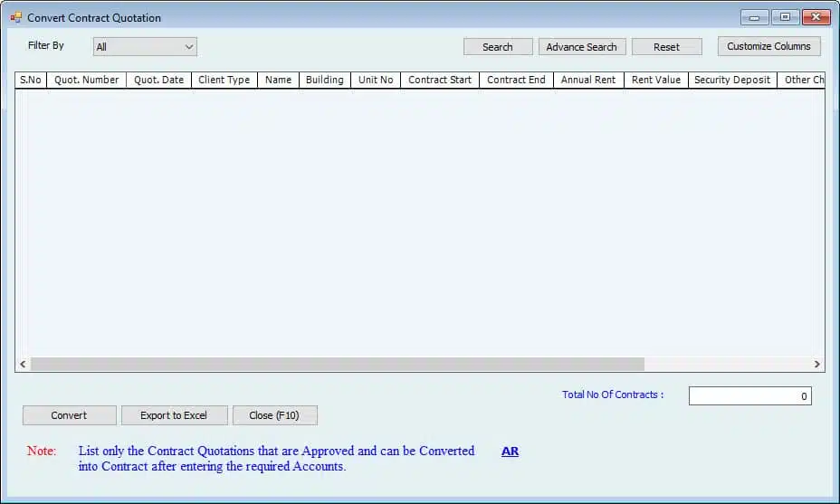Screen dimensions: 840x504
Task: Open Advance Search
Action: coord(582,46)
